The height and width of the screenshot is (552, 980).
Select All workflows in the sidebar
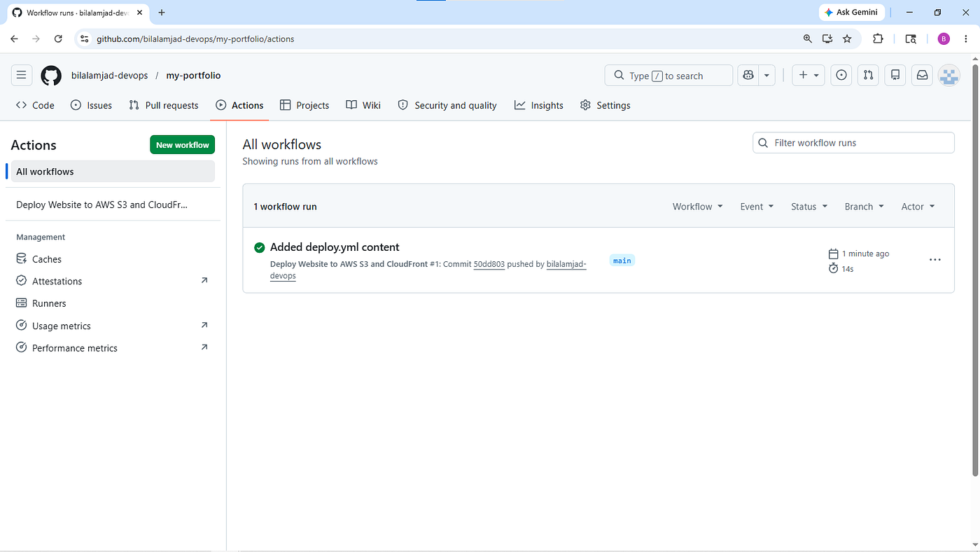(113, 172)
